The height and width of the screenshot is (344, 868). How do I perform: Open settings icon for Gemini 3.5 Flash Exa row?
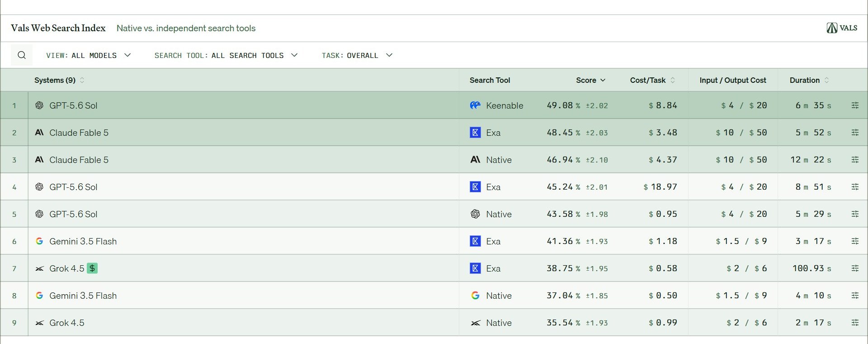[x=855, y=241]
